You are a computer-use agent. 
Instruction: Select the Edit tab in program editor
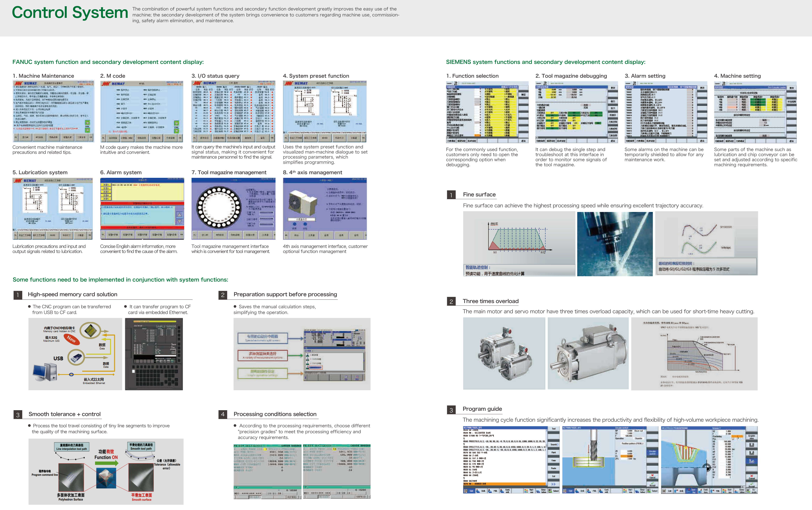click(x=469, y=491)
